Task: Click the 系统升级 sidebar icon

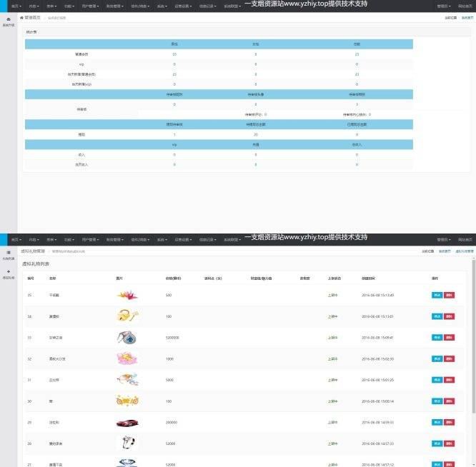Action: (x=8, y=19)
